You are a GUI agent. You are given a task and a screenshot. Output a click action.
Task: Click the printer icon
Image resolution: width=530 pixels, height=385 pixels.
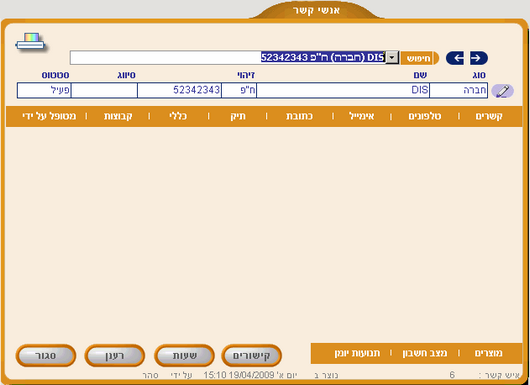pos(30,42)
